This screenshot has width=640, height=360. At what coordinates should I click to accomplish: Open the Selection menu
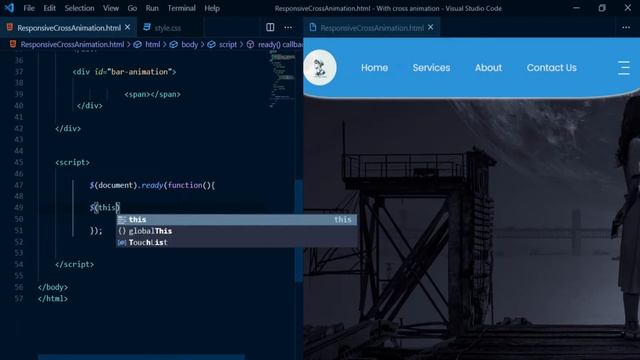pos(79,8)
